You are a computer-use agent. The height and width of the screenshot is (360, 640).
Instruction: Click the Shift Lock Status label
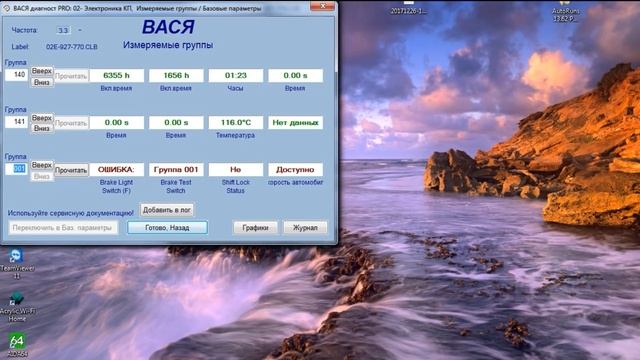[x=236, y=187]
